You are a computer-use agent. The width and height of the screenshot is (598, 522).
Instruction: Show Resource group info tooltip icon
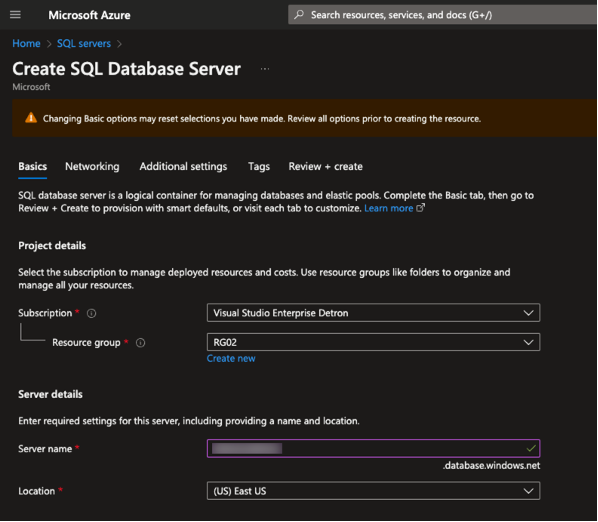click(140, 343)
